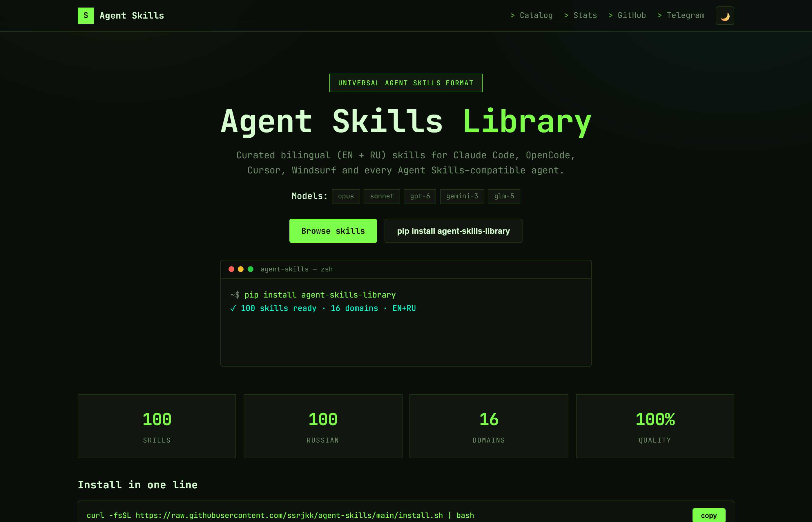
Task: Click the red terminal window dot
Action: click(231, 269)
